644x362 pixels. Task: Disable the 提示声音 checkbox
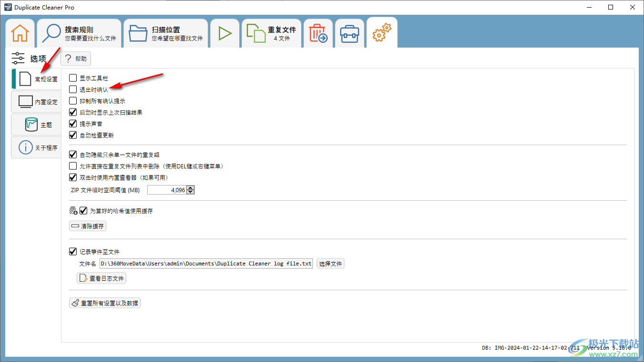[73, 124]
